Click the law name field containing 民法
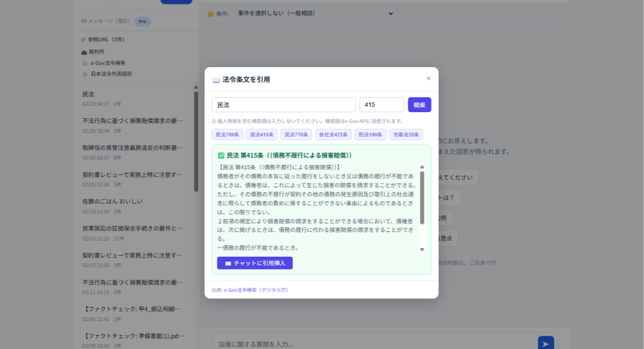The image size is (644, 349). coord(283,105)
